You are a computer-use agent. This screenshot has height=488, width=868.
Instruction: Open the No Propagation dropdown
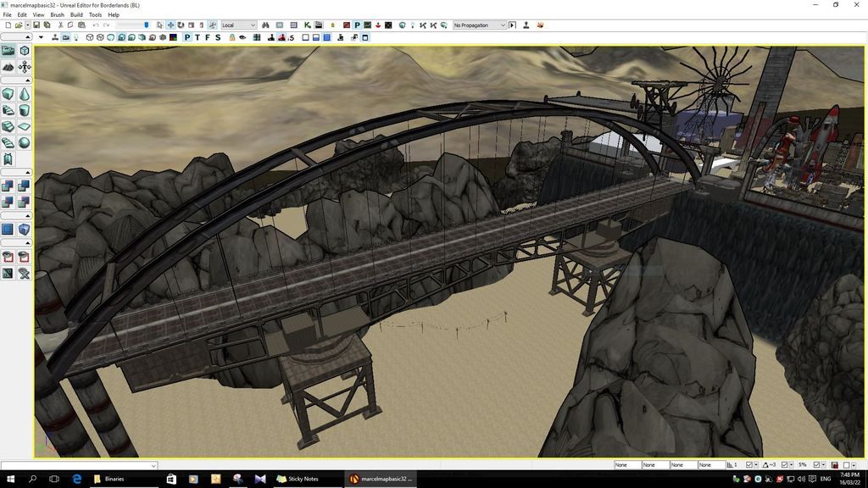(479, 25)
